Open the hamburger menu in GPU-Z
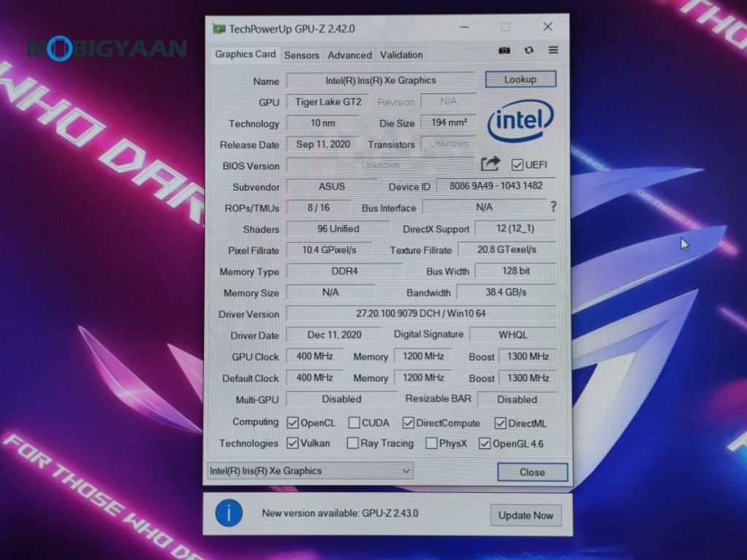 point(553,50)
